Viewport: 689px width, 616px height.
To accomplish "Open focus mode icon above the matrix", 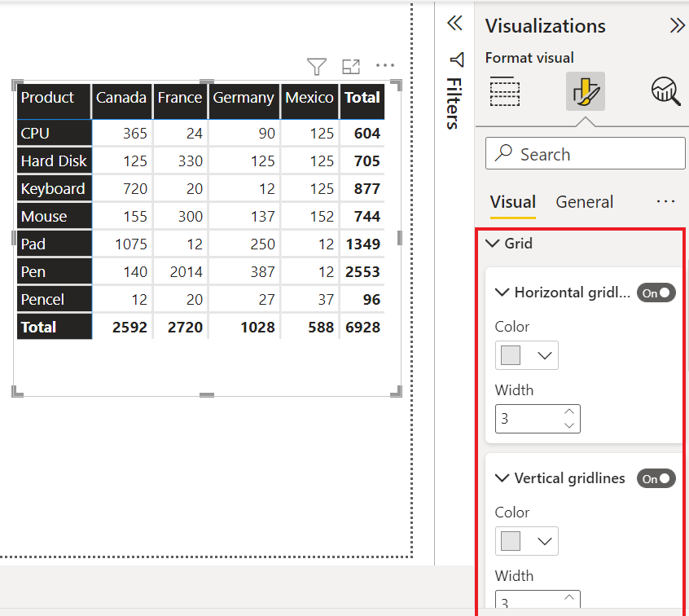I will coord(351,66).
